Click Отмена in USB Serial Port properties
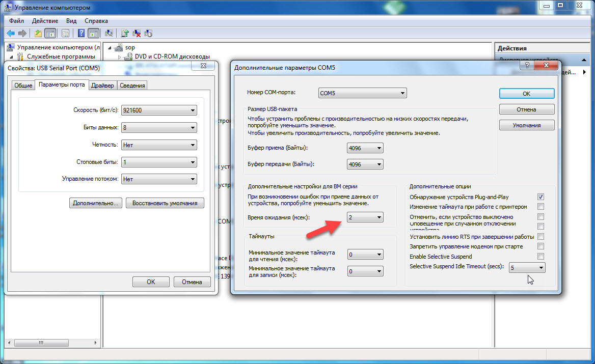The image size is (595, 364). pyautogui.click(x=192, y=282)
